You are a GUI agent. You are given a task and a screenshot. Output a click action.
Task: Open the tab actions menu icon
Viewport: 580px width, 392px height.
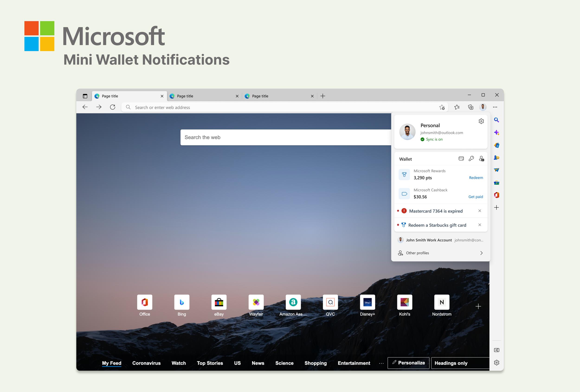(x=85, y=96)
